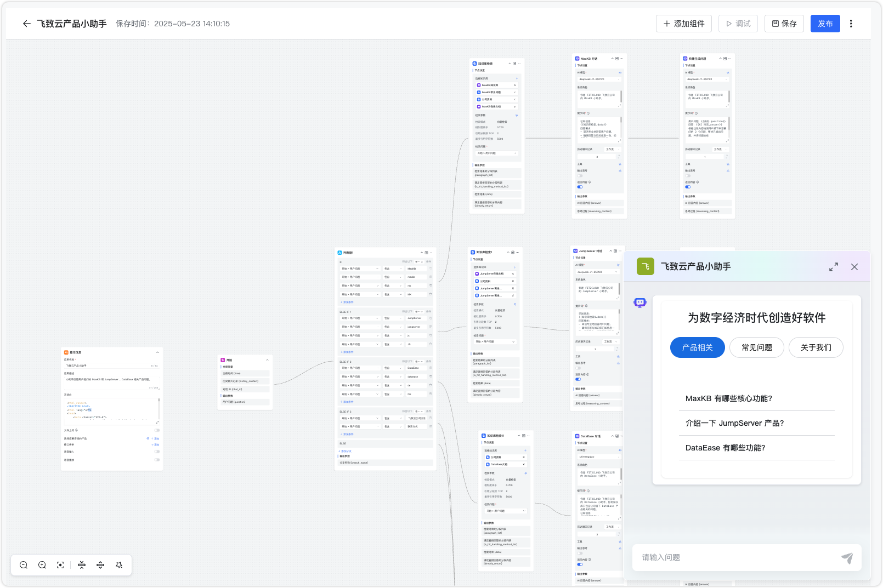Click the 基本信息 node orange icon
The image size is (883, 588).
[x=66, y=352]
